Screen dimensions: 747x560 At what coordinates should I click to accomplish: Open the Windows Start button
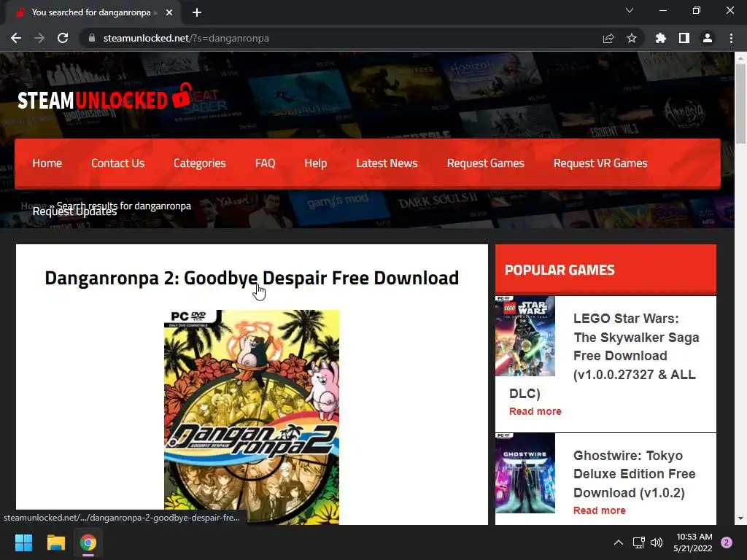coord(23,542)
